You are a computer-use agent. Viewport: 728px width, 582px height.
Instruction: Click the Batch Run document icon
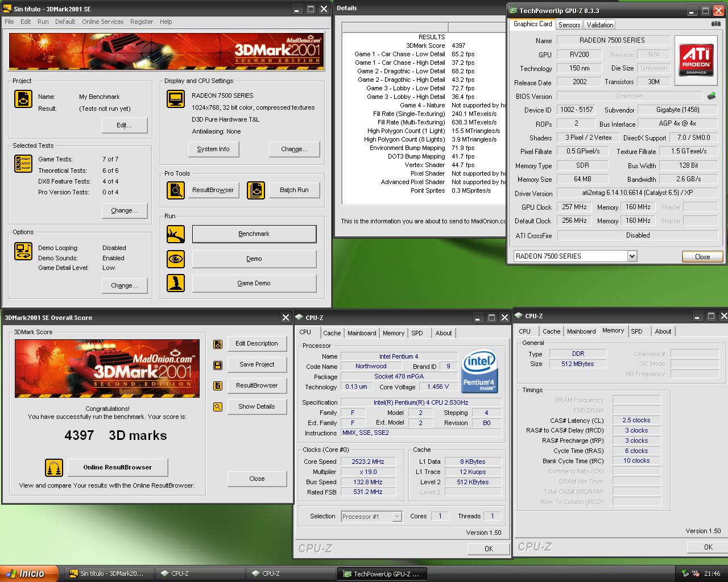[256, 190]
